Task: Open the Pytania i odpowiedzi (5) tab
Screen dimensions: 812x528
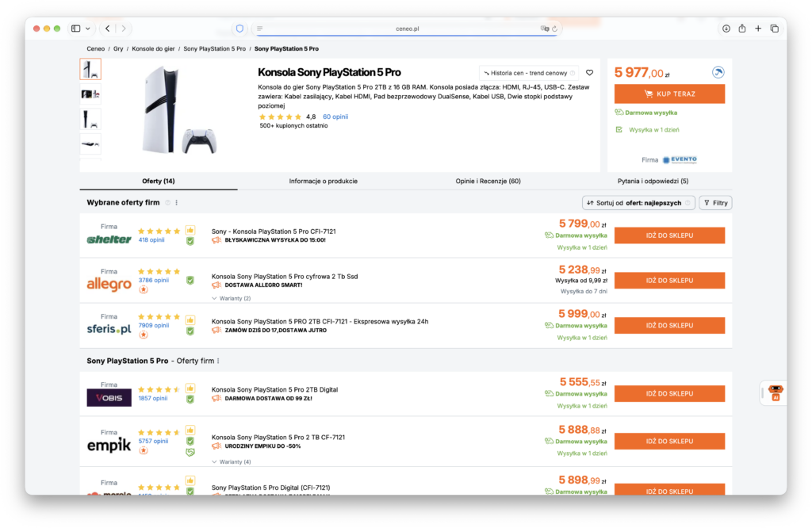Action: click(653, 182)
